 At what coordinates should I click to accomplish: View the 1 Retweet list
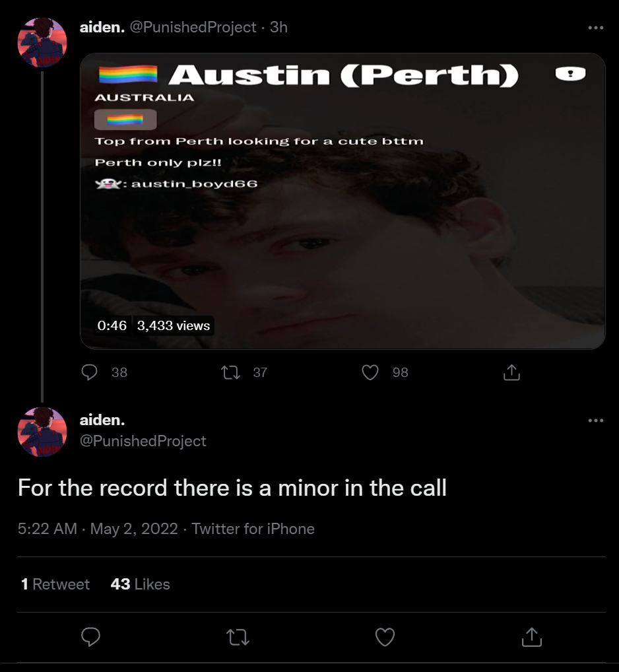[55, 584]
